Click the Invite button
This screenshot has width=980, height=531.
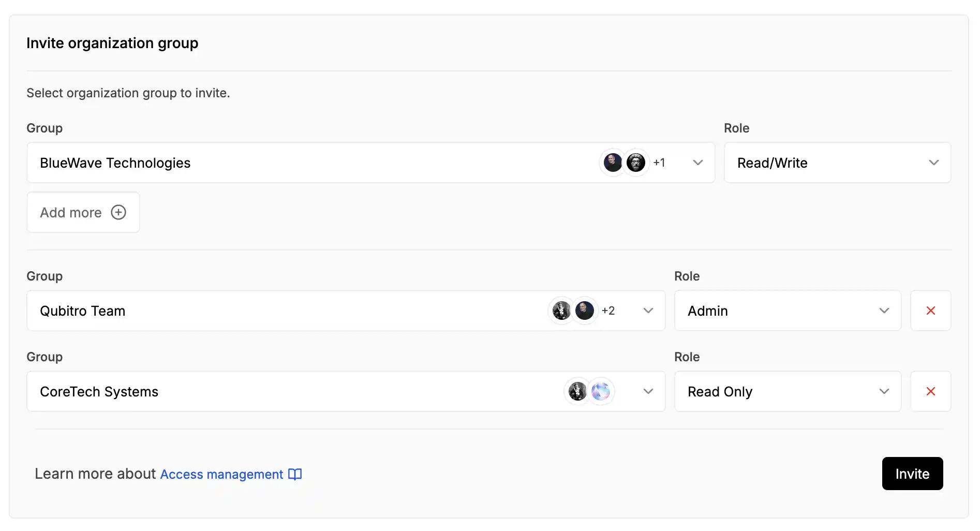(912, 474)
